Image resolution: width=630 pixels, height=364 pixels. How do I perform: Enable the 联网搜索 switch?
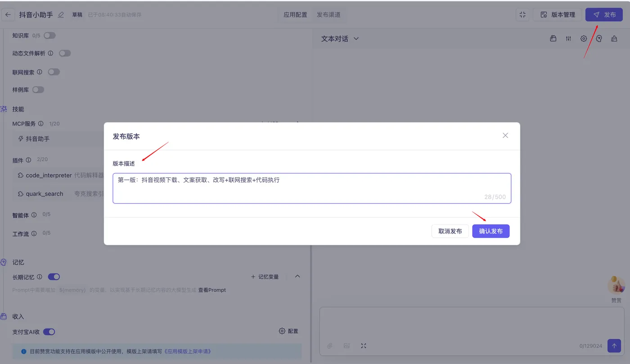click(x=54, y=72)
